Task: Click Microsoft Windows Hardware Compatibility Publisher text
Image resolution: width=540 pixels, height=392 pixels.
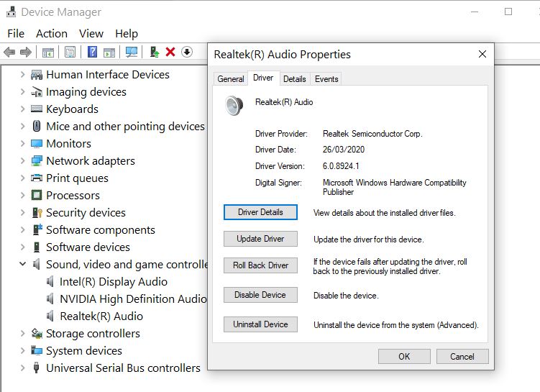Action: (x=394, y=188)
